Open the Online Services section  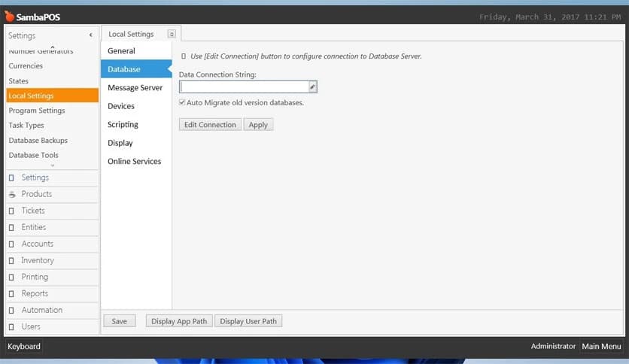[136, 162]
